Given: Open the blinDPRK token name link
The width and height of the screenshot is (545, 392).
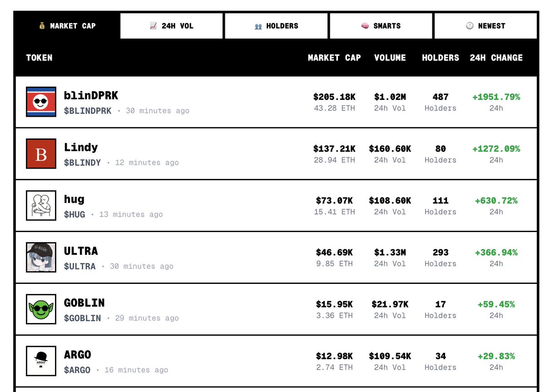Looking at the screenshot, I should (x=91, y=95).
